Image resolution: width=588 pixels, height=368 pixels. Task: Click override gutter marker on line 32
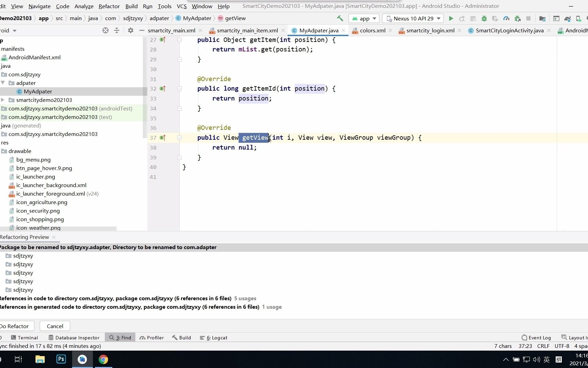pyautogui.click(x=163, y=89)
